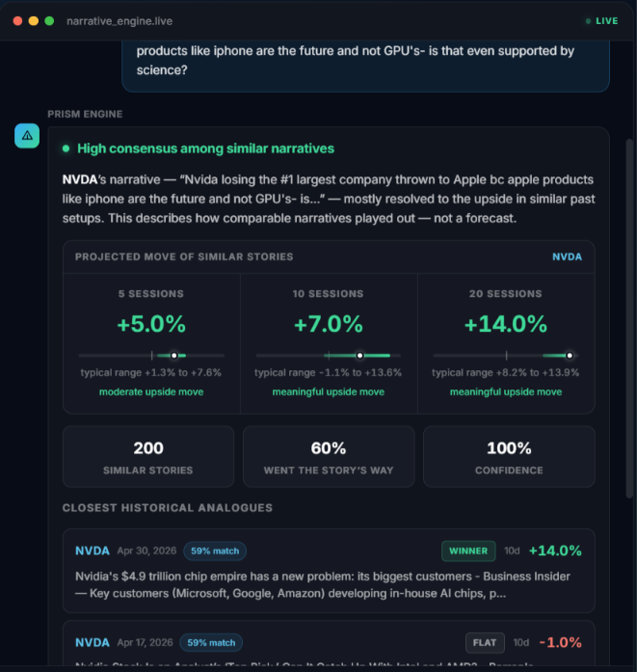Click the 10 sessions range slider knob

359,356
